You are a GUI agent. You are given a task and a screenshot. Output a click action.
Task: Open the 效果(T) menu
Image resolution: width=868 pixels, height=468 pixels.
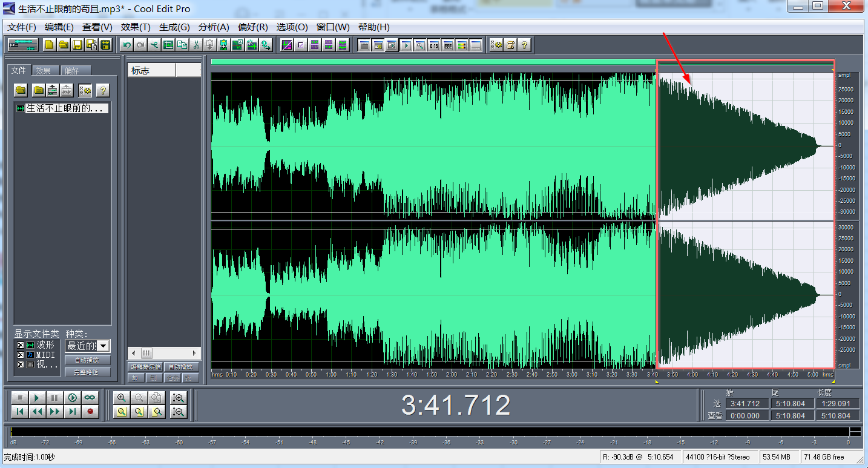coord(136,27)
